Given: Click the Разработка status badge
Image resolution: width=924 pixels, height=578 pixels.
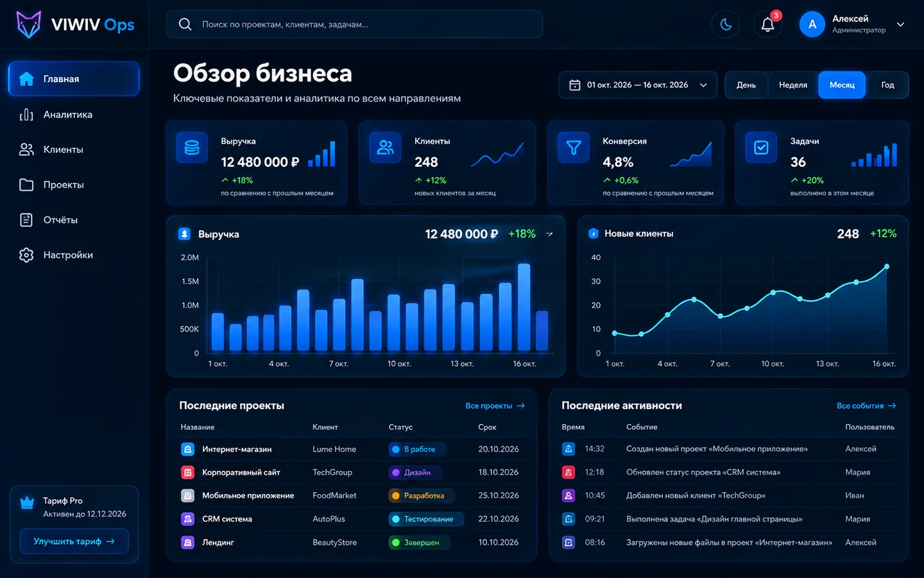Looking at the screenshot, I should [421, 495].
